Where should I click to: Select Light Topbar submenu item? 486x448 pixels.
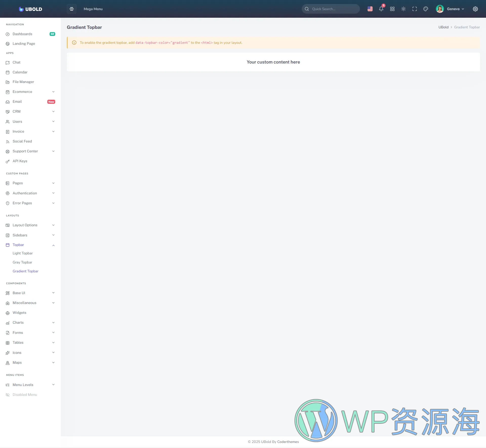click(23, 253)
